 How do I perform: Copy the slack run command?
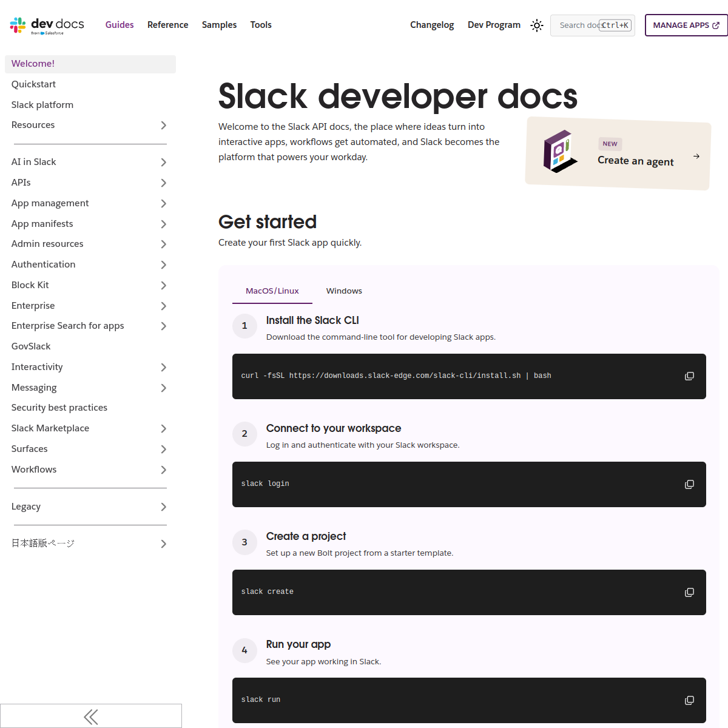(x=689, y=700)
